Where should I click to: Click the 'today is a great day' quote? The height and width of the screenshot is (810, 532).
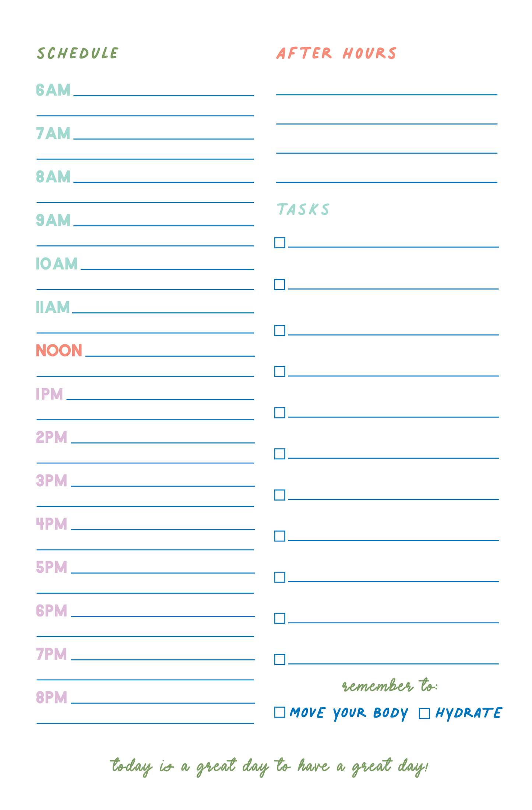coord(269,767)
